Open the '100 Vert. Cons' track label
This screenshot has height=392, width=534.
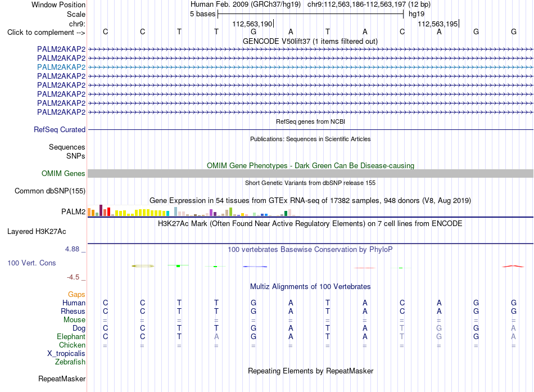tap(31, 263)
